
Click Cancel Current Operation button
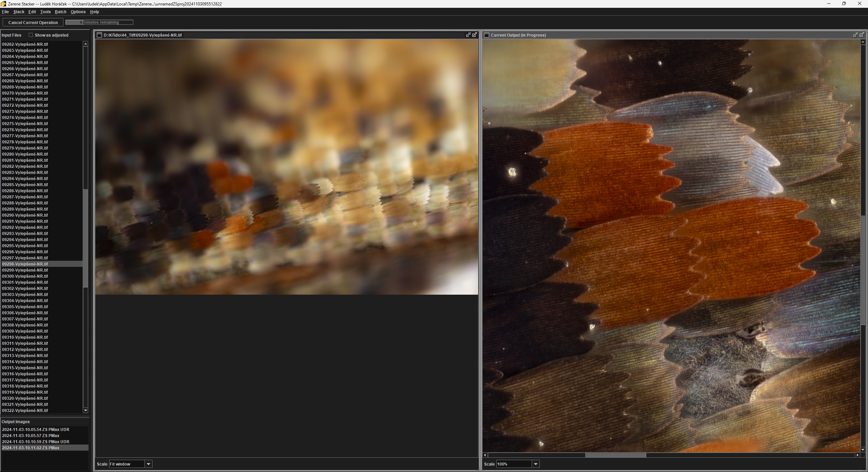point(33,22)
